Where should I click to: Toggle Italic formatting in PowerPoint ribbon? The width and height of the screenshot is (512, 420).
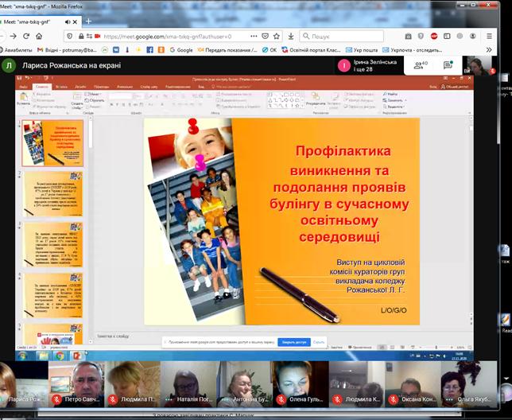pyautogui.click(x=118, y=104)
